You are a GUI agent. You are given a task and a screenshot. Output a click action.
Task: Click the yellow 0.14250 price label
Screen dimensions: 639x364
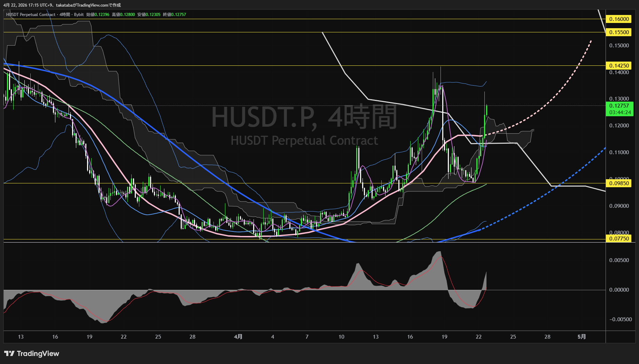(x=619, y=66)
